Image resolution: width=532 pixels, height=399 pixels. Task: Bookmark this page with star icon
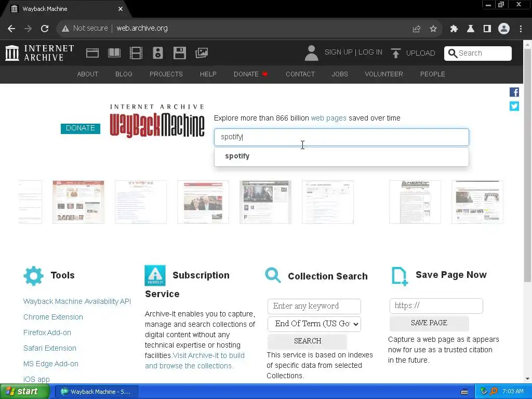433,29
